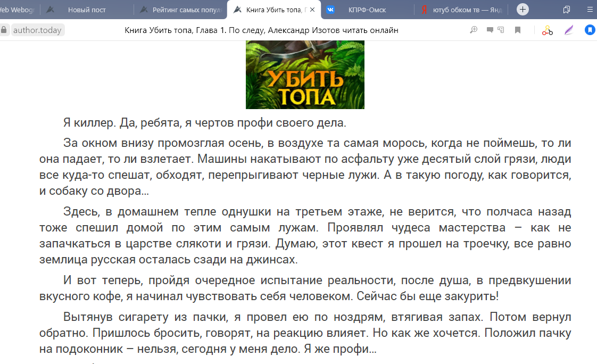Open the blue round bookmark extension button
Screen dimensions: 597x364
pos(590,30)
